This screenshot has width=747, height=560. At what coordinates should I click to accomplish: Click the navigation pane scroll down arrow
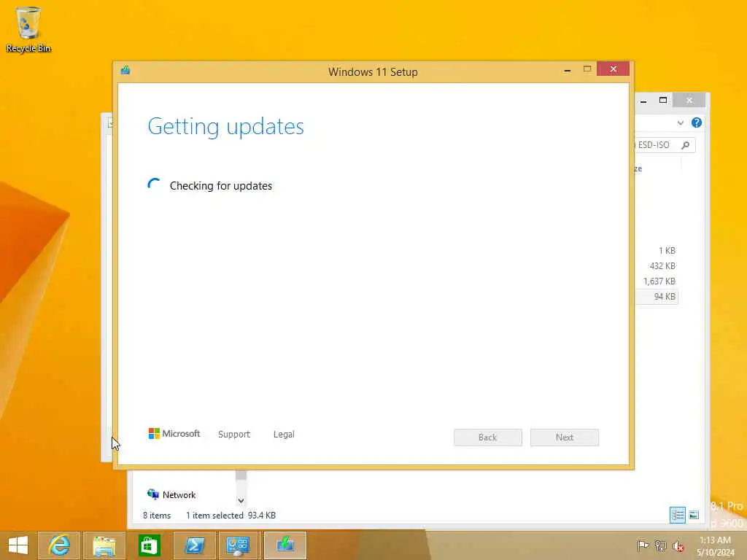point(241,500)
